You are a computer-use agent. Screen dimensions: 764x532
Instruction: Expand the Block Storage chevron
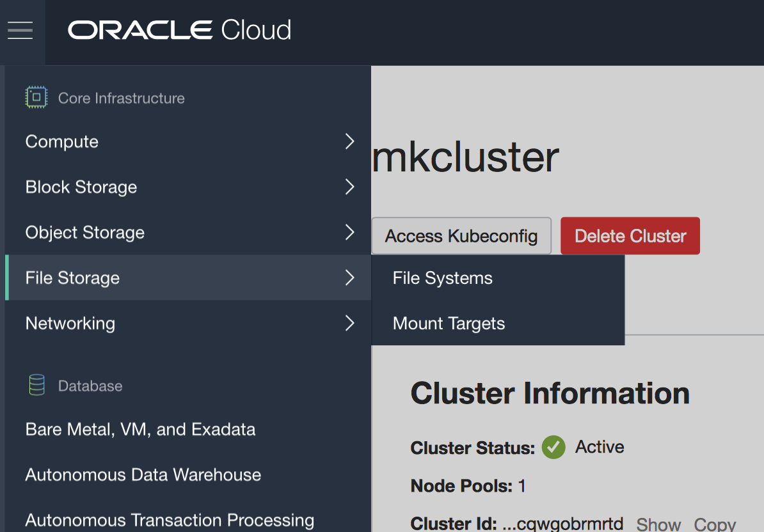(x=349, y=187)
